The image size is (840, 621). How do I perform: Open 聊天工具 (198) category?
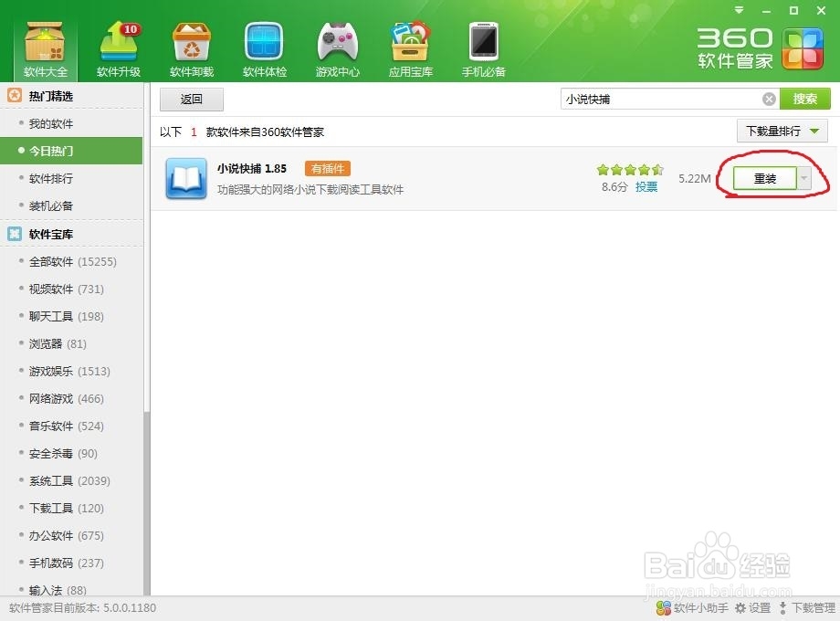[x=67, y=316]
